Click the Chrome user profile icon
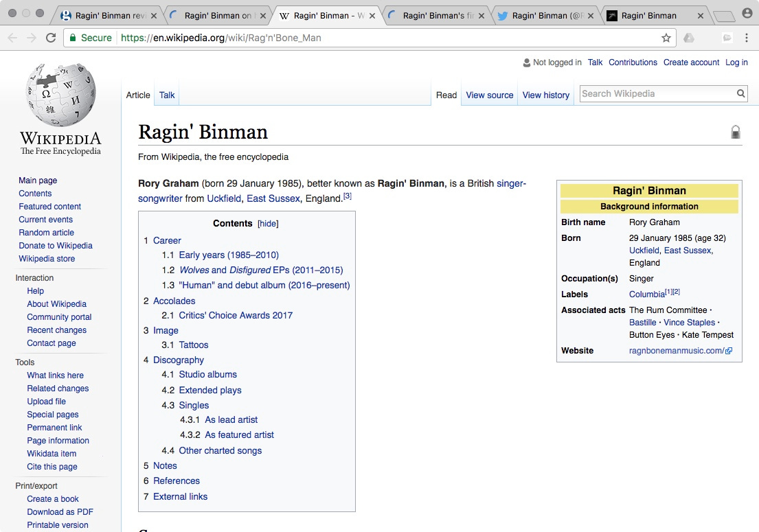The image size is (759, 532). click(747, 13)
